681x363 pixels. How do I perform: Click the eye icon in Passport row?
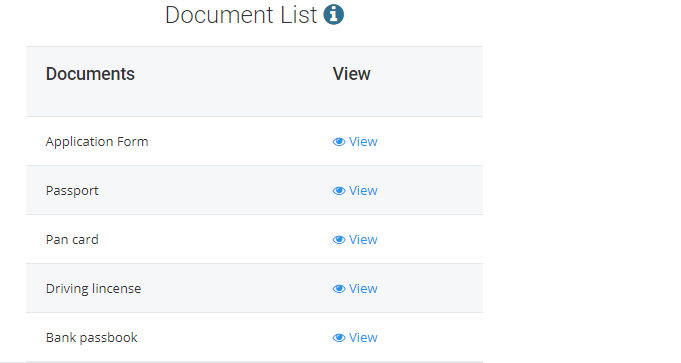(339, 191)
